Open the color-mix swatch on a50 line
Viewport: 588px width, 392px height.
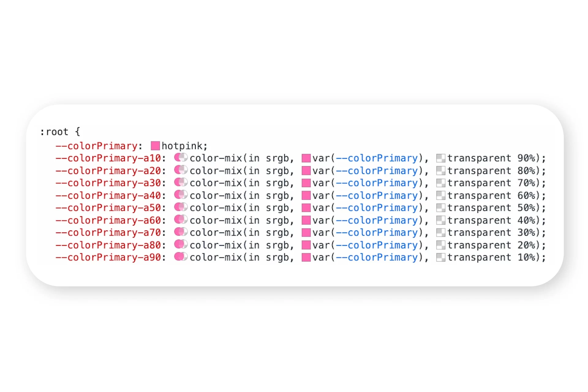(181, 207)
